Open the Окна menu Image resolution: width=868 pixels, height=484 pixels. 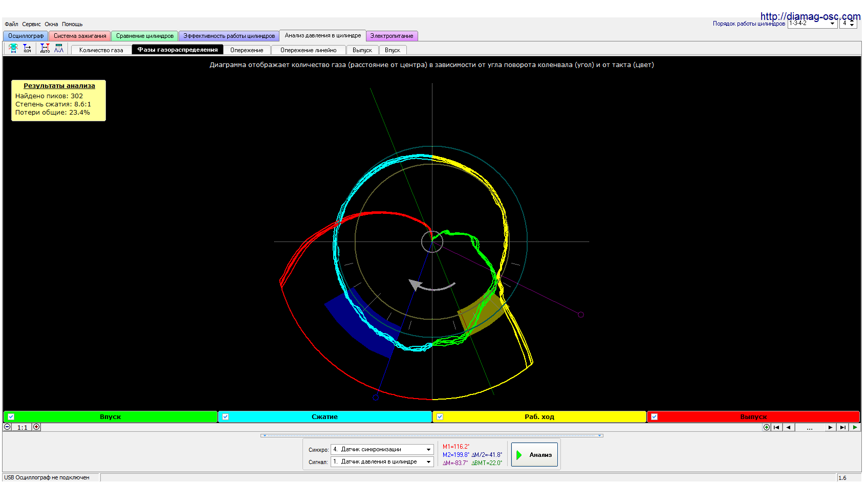[x=51, y=24]
